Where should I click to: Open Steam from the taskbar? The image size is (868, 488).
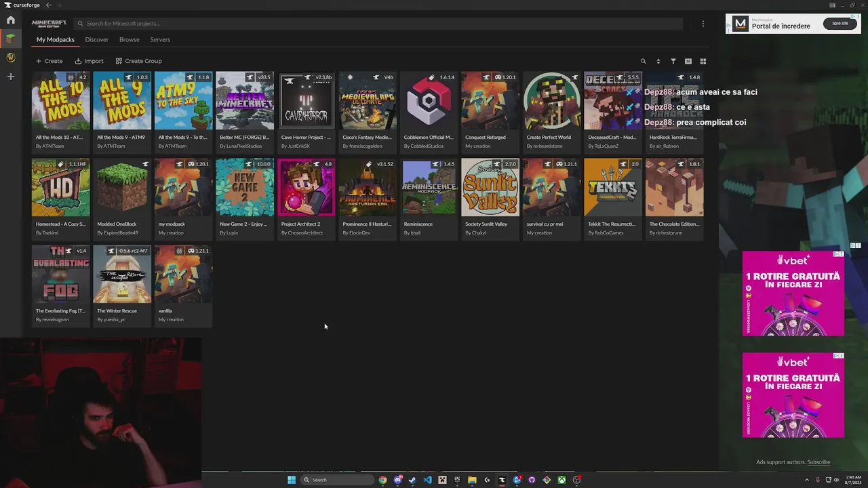coord(412,480)
